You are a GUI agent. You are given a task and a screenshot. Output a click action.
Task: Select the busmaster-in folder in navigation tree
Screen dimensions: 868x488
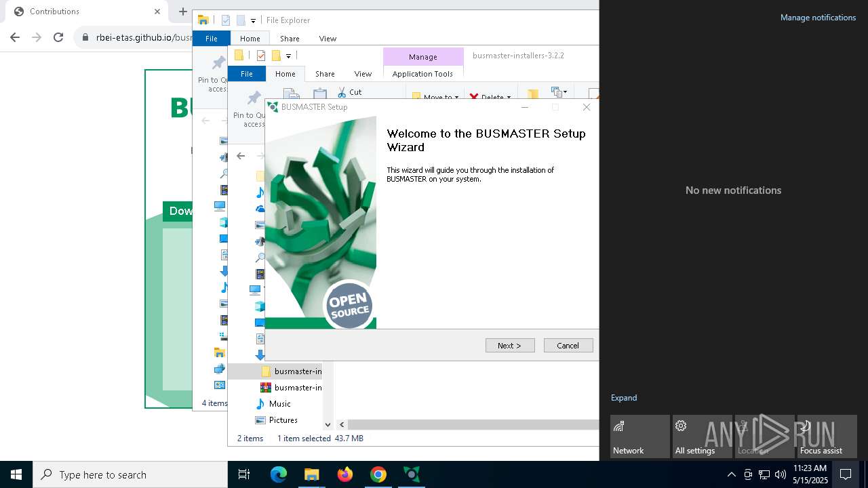coord(290,371)
